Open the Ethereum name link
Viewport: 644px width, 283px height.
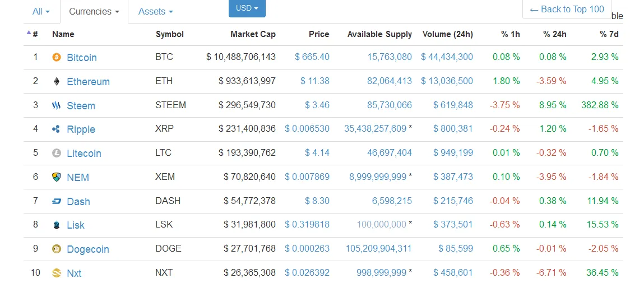[x=89, y=81]
